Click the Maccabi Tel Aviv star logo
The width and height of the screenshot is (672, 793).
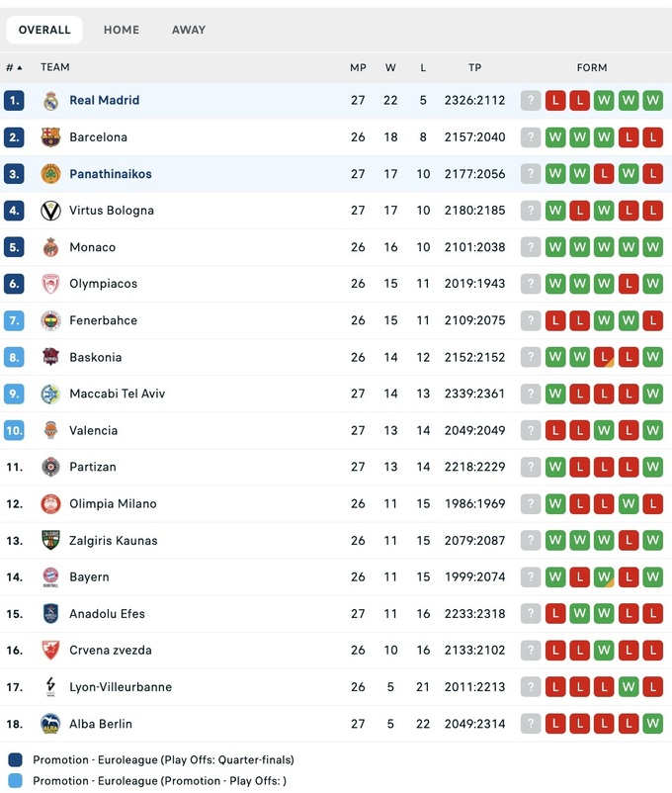click(50, 394)
